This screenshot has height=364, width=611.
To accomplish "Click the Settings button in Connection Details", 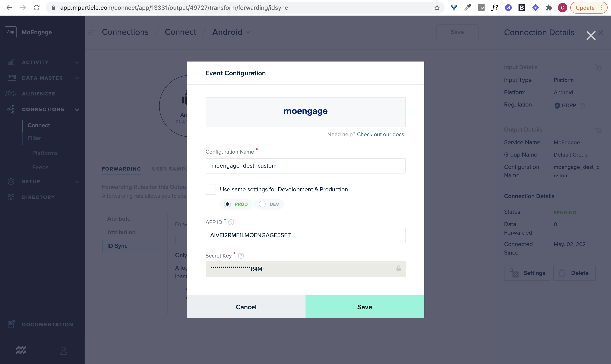I will [527, 273].
